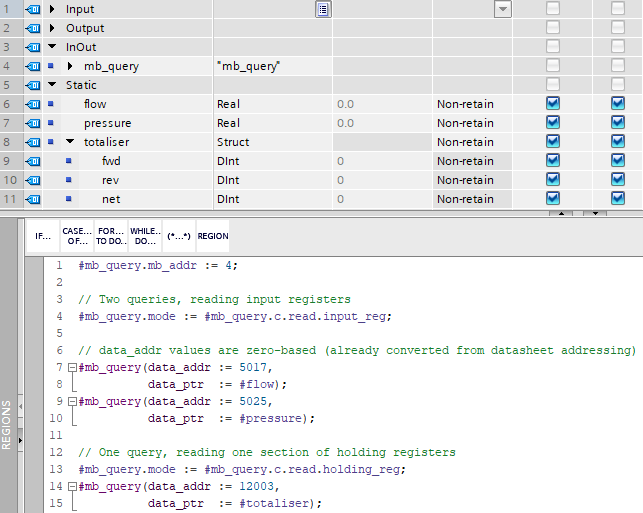This screenshot has width=643, height=513.
Task: Click the blue square marker beside net
Action: point(69,198)
